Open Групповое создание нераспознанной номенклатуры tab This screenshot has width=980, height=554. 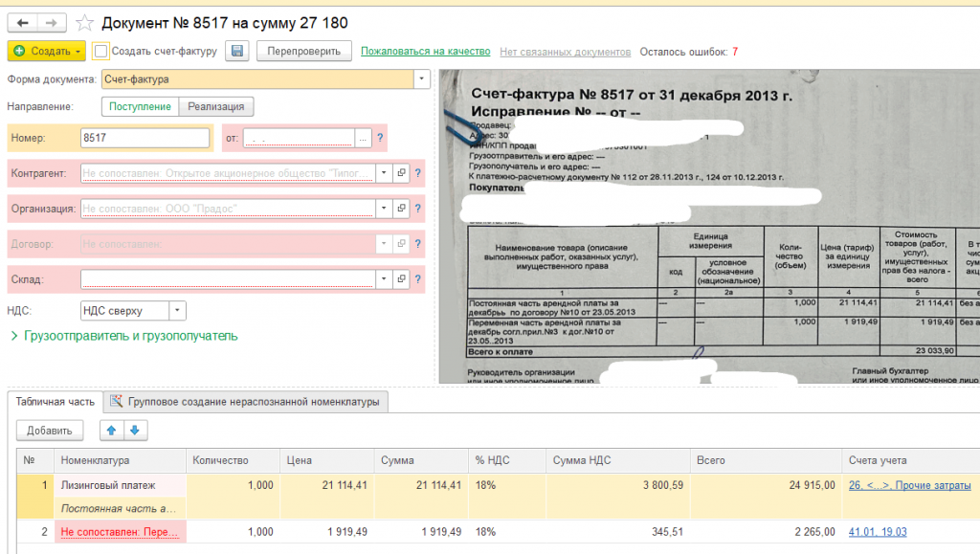pos(246,402)
